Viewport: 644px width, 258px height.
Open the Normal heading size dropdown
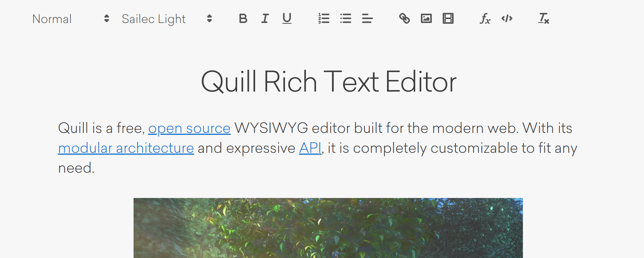coord(71,19)
